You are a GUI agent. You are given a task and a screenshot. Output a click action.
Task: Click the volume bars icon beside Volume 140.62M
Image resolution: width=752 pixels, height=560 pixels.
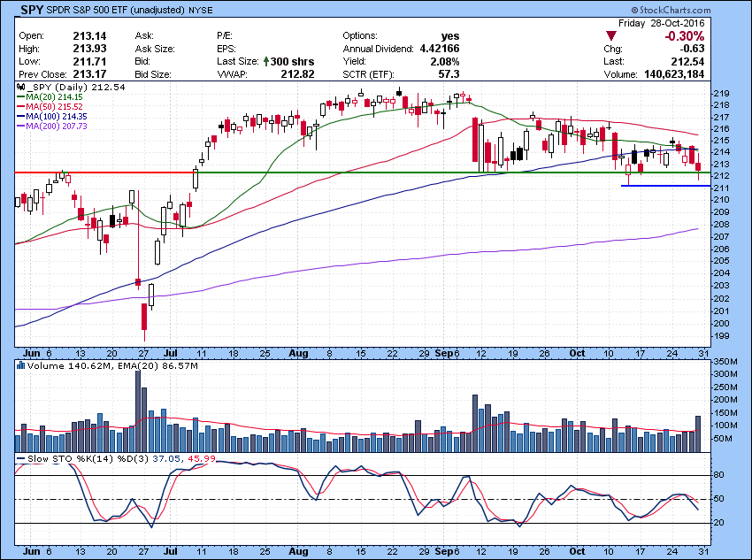(x=20, y=365)
